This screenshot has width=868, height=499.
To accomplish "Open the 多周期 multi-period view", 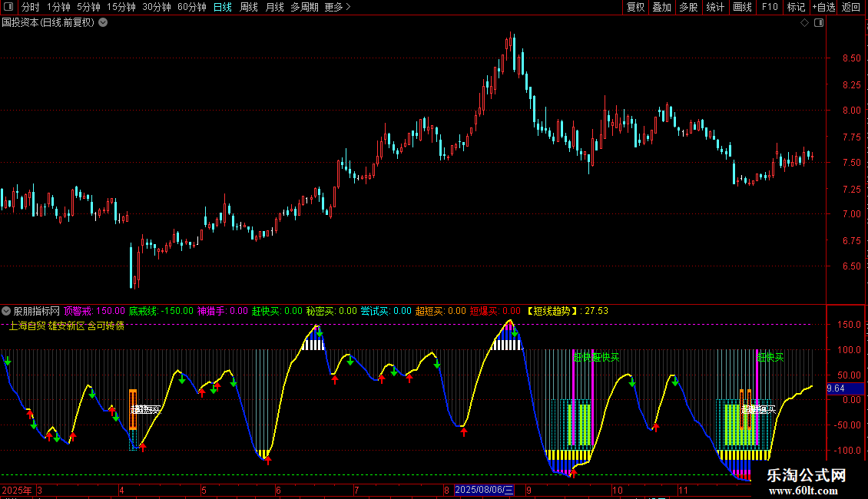I will point(304,8).
